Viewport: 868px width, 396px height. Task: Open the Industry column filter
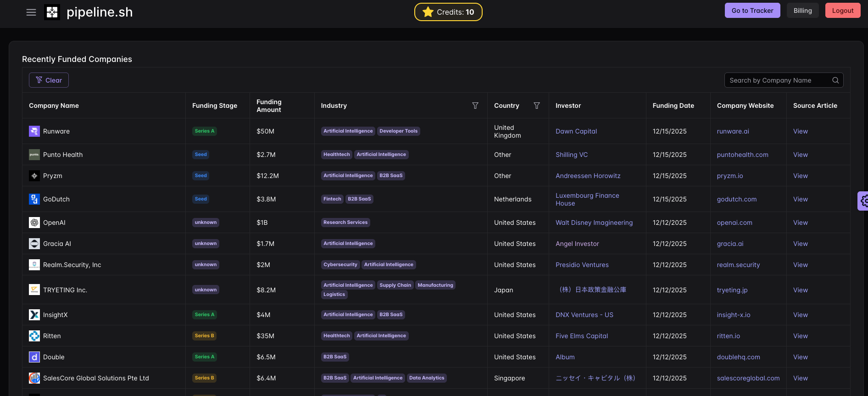[475, 106]
